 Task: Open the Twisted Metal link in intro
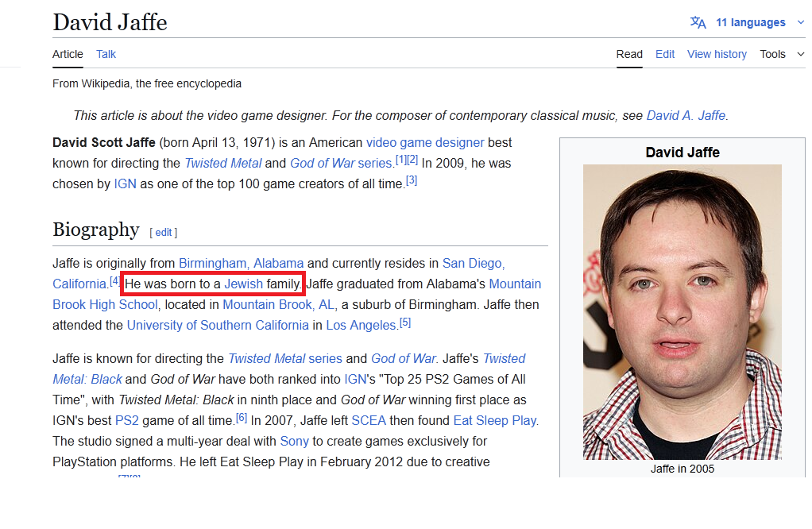coord(223,163)
